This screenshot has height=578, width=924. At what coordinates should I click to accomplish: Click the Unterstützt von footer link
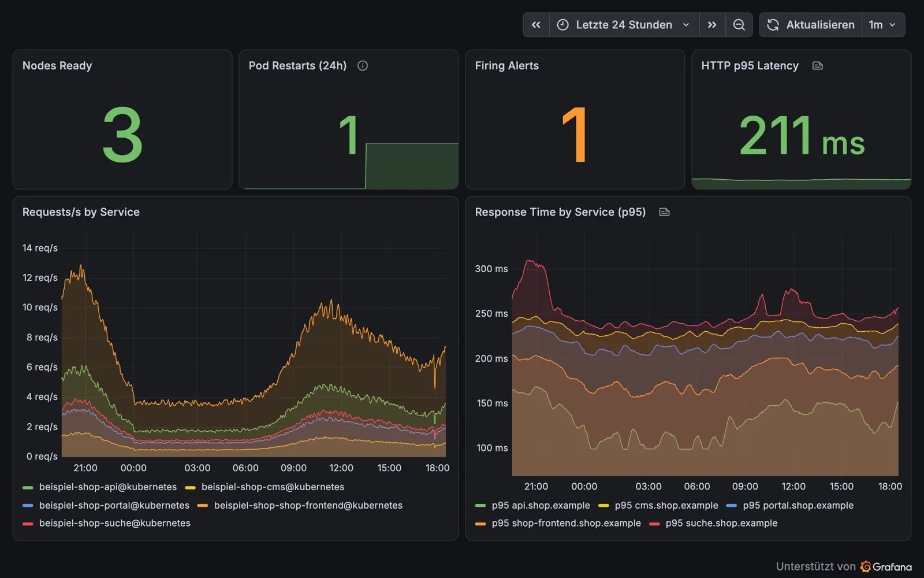pyautogui.click(x=815, y=566)
